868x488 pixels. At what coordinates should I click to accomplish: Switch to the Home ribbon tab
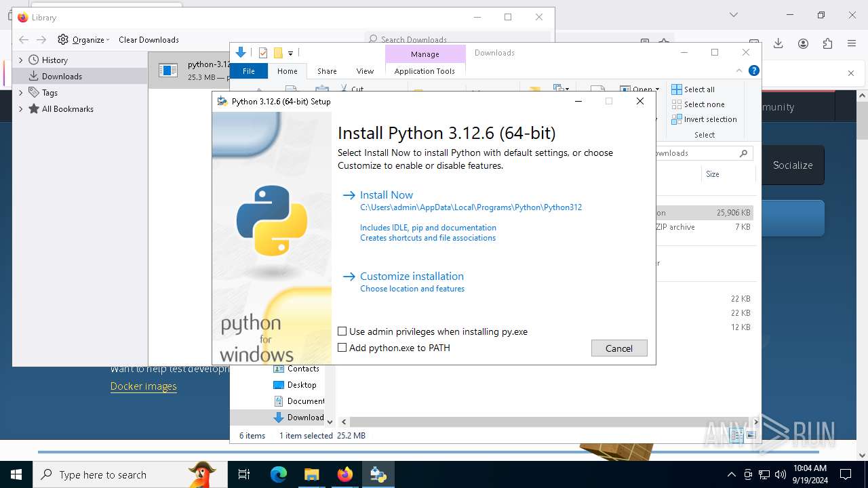(288, 70)
